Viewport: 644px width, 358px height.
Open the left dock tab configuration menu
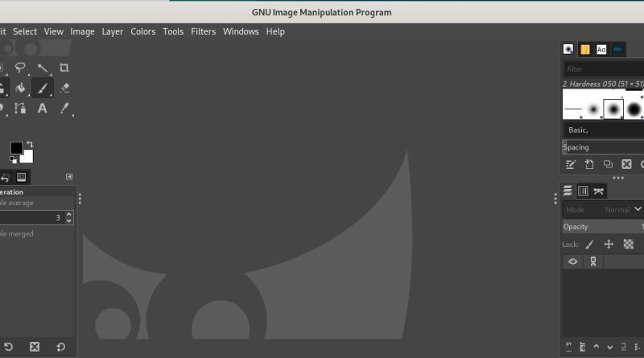coord(69,176)
